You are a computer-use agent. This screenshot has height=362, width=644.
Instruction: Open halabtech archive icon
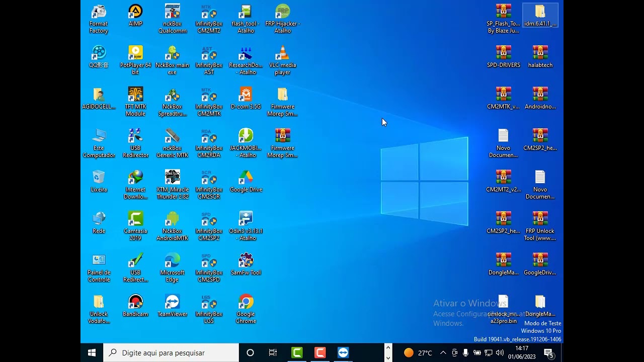pos(540,57)
